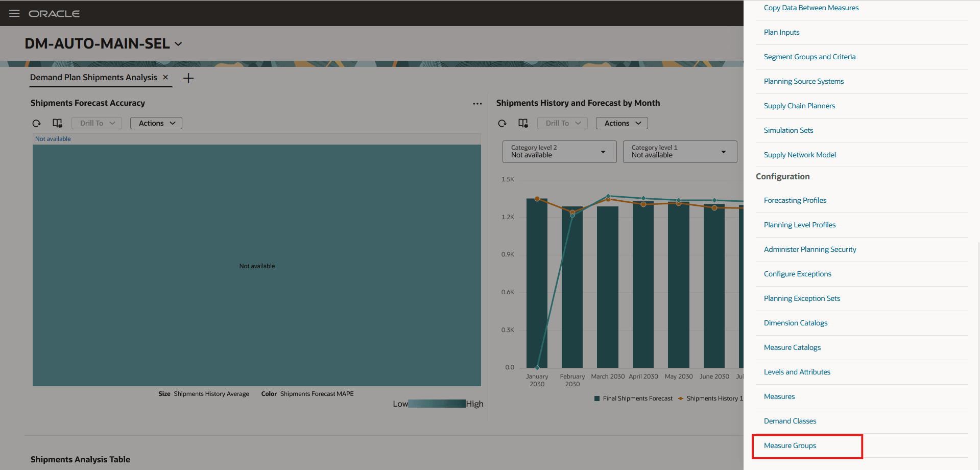Go to Planning Level Profiles
The width and height of the screenshot is (980, 470).
tap(799, 225)
